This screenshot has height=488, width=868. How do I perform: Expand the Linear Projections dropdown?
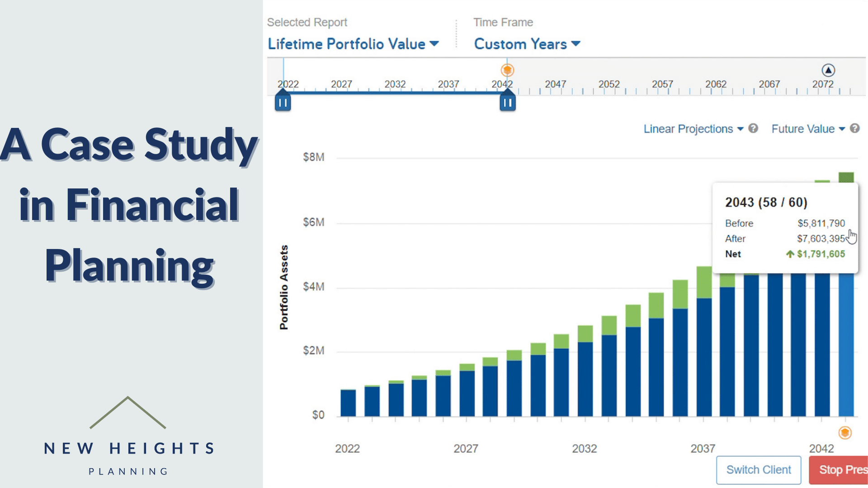(693, 129)
